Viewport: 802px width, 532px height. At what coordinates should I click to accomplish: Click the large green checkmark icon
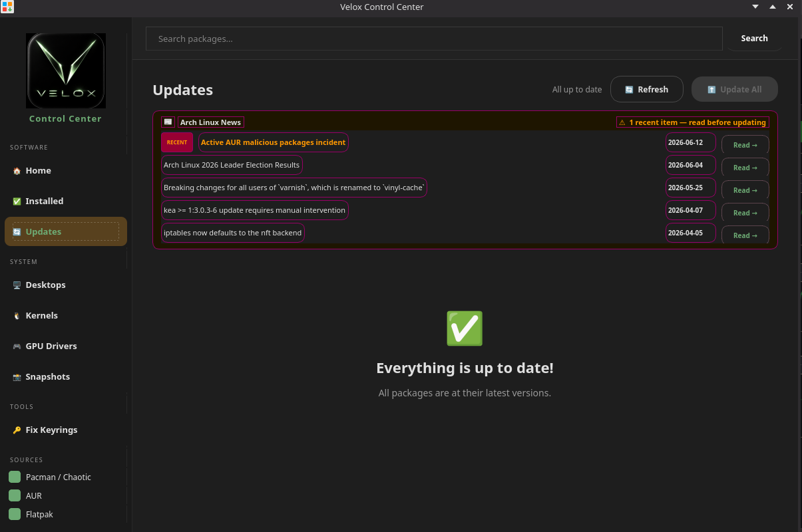[465, 328]
